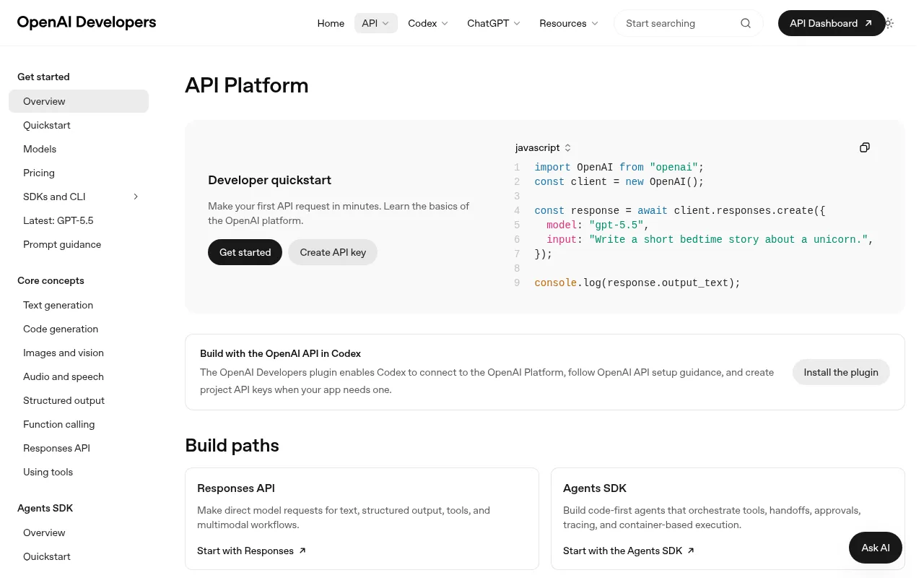Click the "gpt-5.5" model string in code
This screenshot has width=924, height=578.
(x=616, y=225)
